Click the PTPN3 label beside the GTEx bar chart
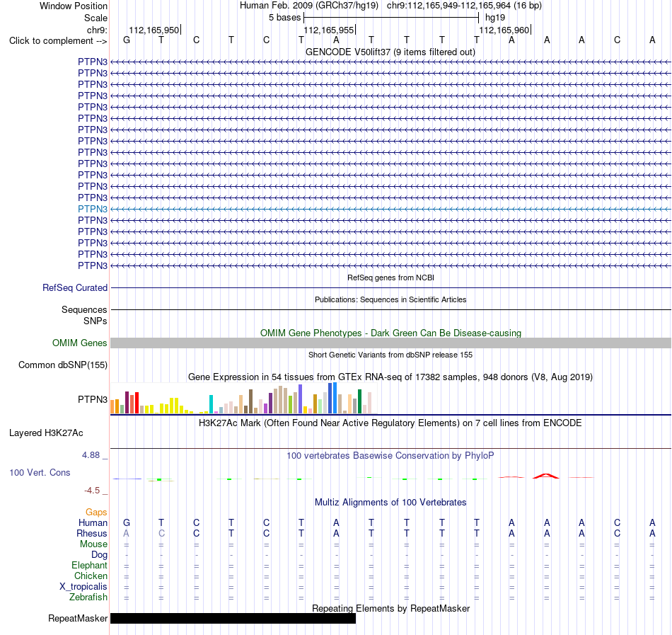 click(x=93, y=399)
